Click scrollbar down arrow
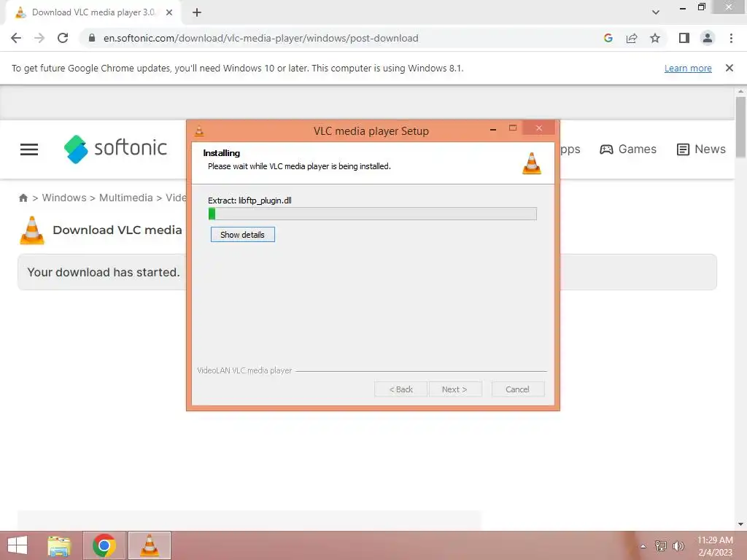747x560 pixels. coord(740,524)
